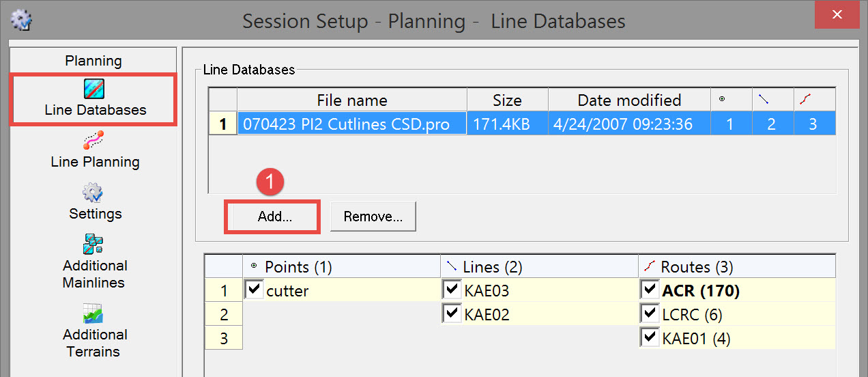The height and width of the screenshot is (377, 868).
Task: Click the Size column header
Action: click(x=506, y=100)
